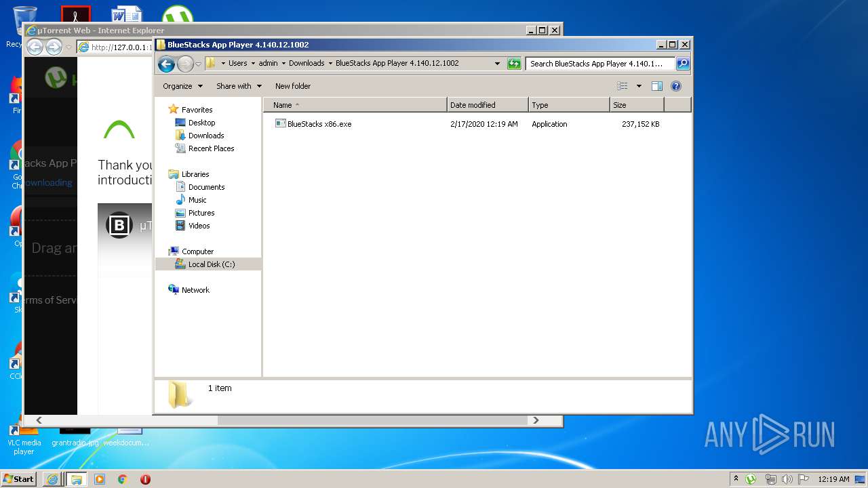This screenshot has width=868, height=488.
Task: Open Windows Explorer taskbar button
Action: pyautogui.click(x=76, y=479)
